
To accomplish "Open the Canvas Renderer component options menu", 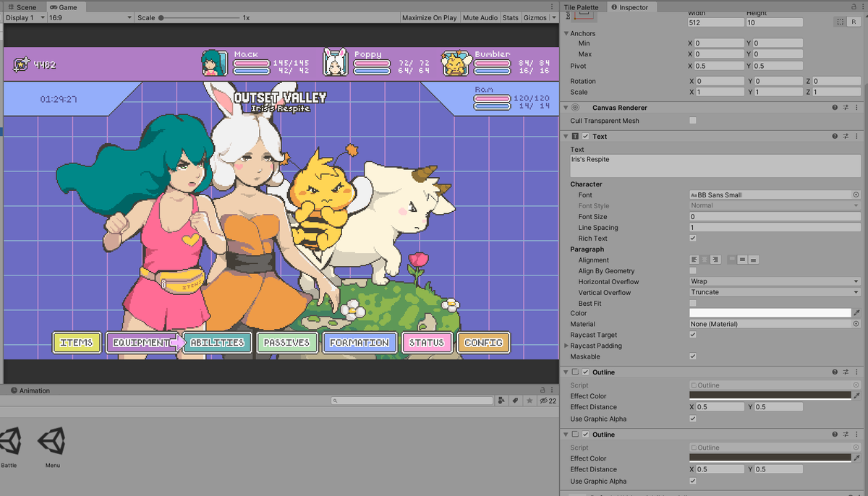I will (x=856, y=108).
